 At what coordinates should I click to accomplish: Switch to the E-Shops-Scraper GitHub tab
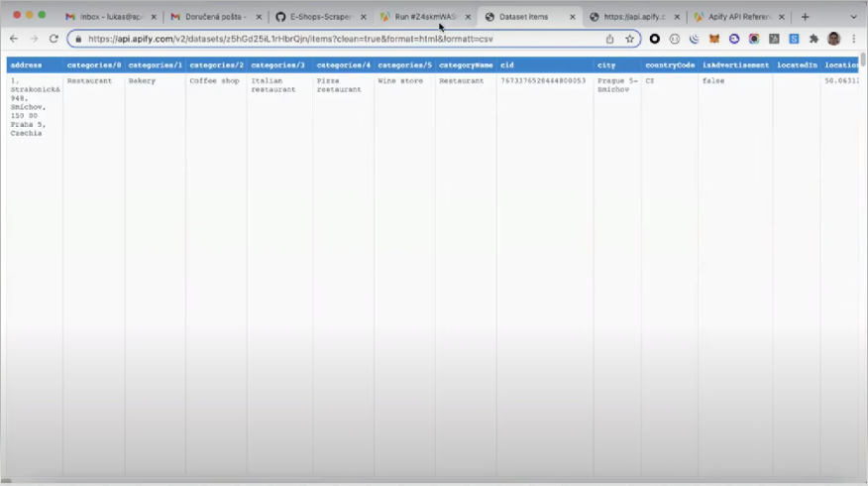tap(320, 17)
